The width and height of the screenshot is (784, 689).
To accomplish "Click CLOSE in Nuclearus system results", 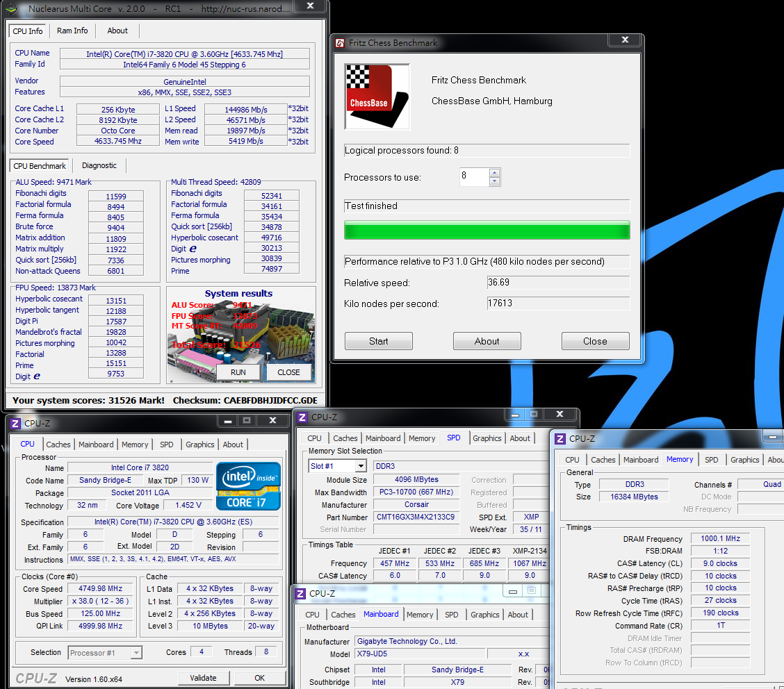I will pos(288,372).
